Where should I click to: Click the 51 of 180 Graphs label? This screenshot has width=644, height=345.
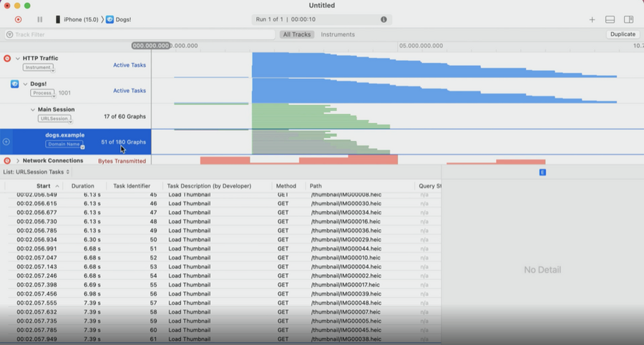(x=124, y=142)
